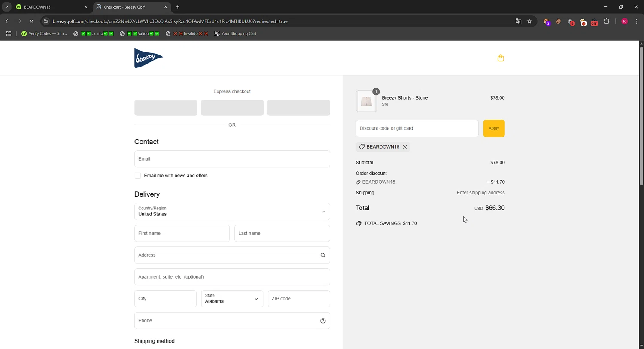Click the plain cookie extension icon
644x349 pixels.
pyautogui.click(x=558, y=21)
